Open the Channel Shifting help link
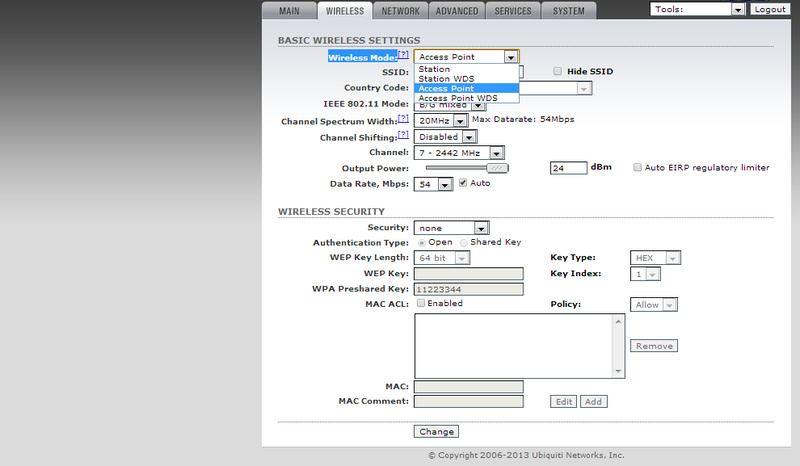Screen dimensions: 800x466 403,135
